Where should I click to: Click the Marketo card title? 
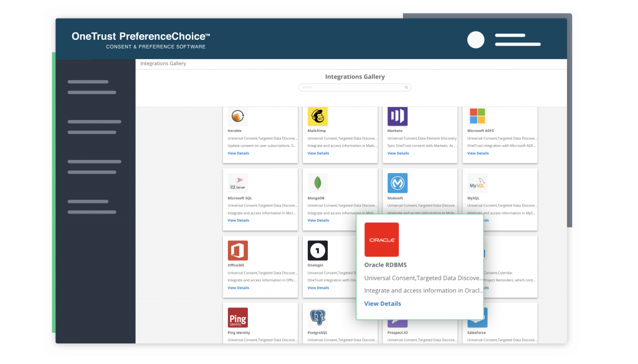coord(394,131)
